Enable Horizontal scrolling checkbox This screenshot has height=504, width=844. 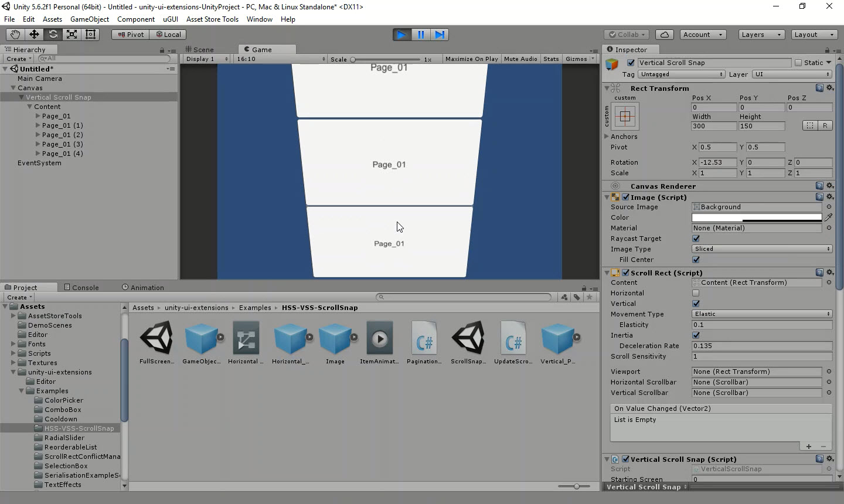pos(696,293)
